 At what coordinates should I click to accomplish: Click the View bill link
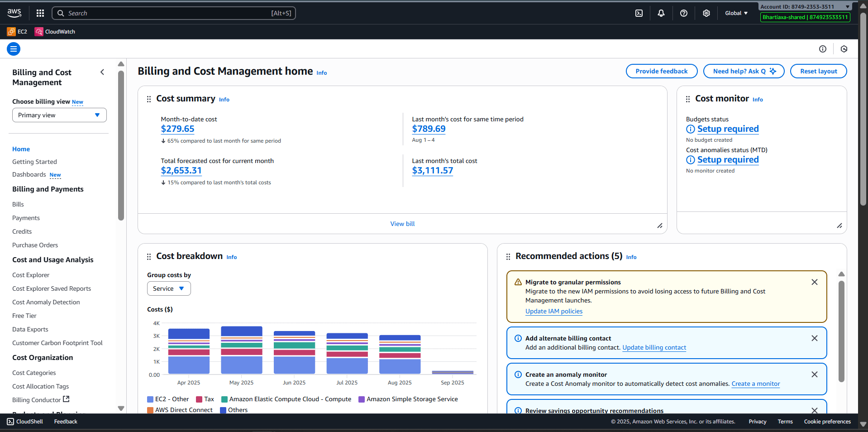tap(402, 224)
